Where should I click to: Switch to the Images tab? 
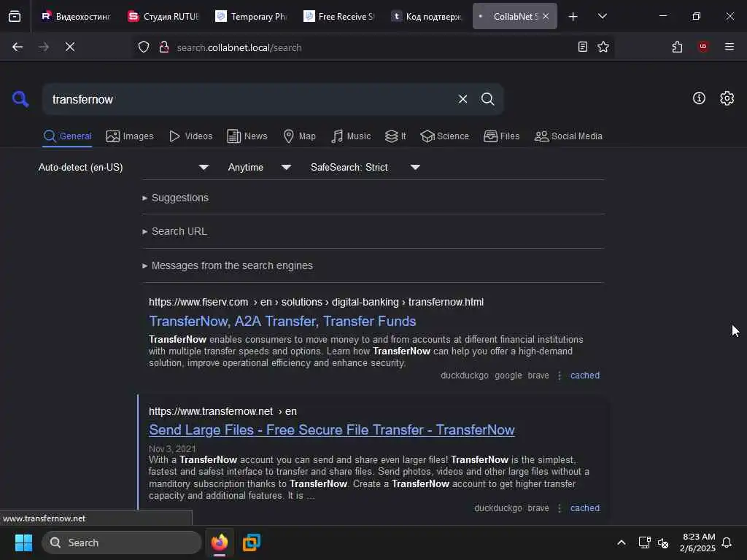[x=130, y=136]
